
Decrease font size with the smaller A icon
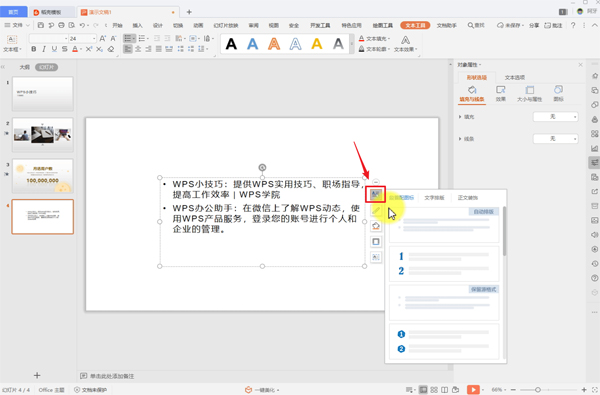click(x=114, y=38)
